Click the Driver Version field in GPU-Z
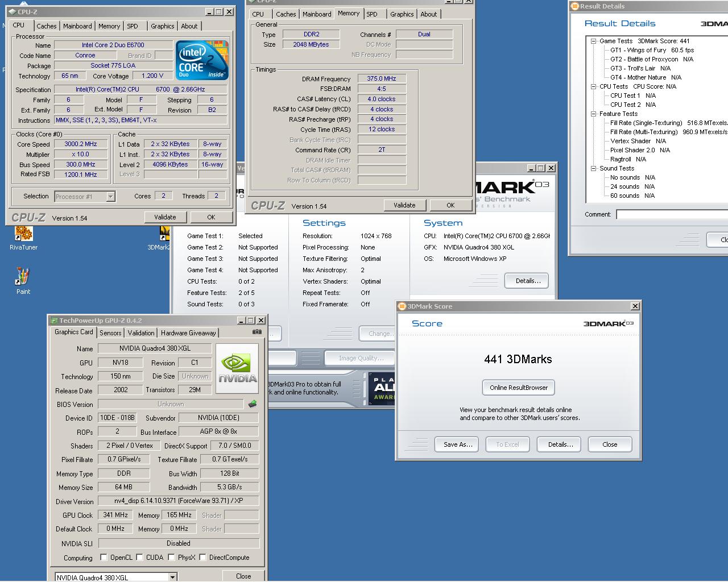 (x=179, y=501)
